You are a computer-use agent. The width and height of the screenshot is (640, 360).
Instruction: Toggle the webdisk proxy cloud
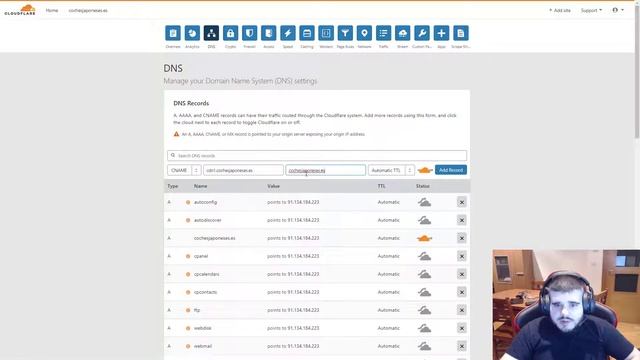tap(424, 328)
